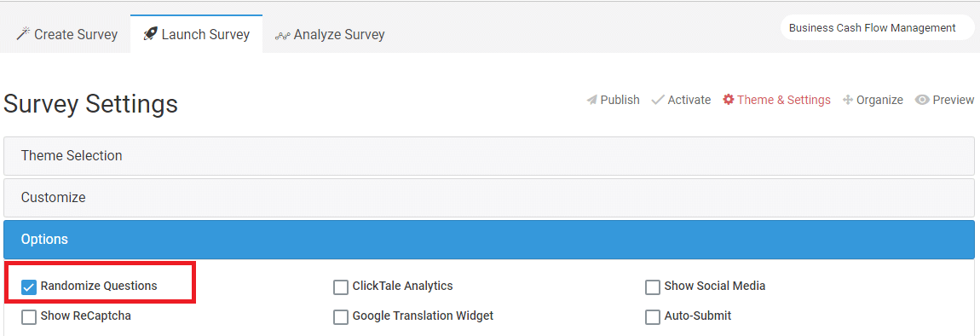
Task: Check the Show Social Media option
Action: (x=653, y=287)
